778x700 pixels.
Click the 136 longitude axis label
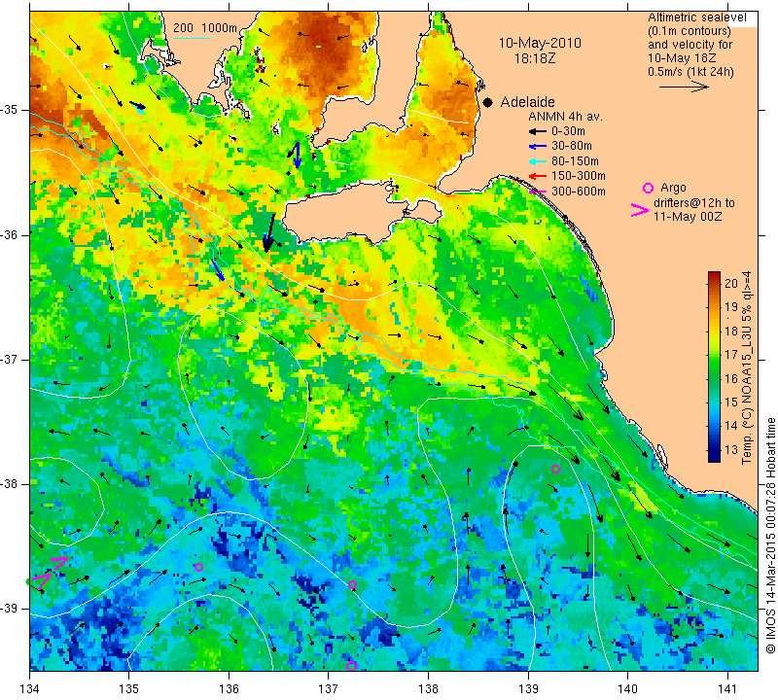click(x=229, y=688)
